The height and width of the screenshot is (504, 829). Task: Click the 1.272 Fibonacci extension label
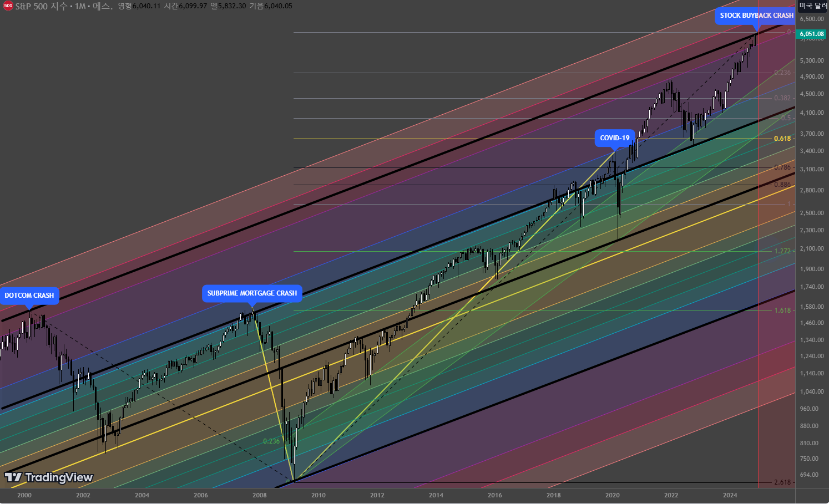click(x=782, y=251)
